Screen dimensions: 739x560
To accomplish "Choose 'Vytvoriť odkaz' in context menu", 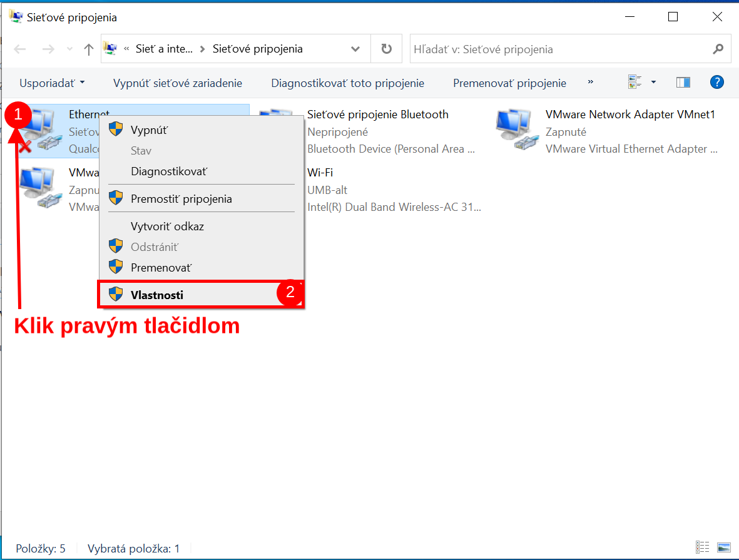I will 201,227.
